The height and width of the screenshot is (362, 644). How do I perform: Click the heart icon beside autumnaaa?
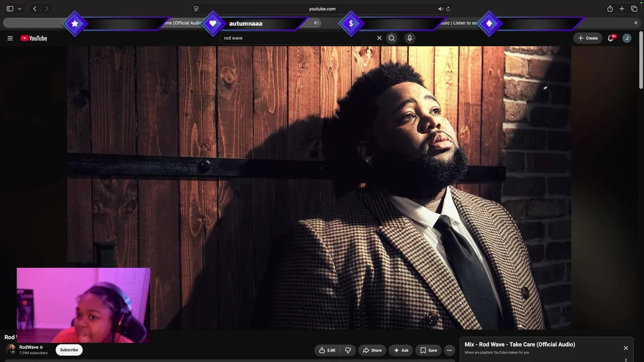213,24
